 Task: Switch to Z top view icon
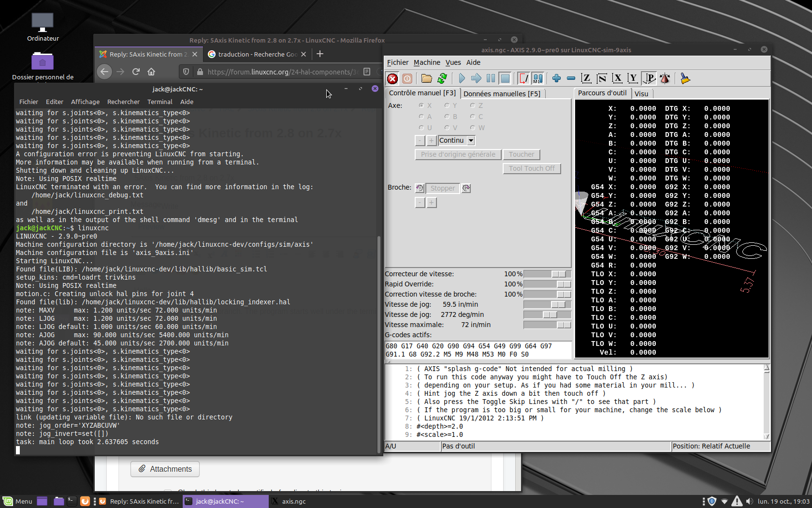coord(586,78)
